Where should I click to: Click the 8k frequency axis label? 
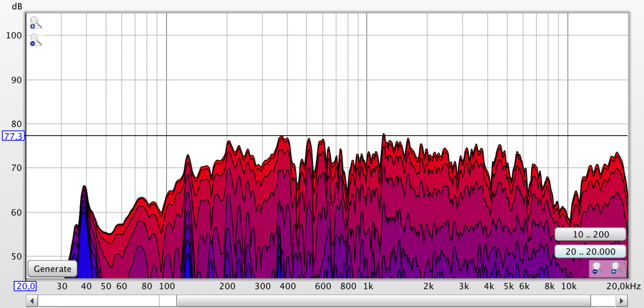pyautogui.click(x=549, y=286)
